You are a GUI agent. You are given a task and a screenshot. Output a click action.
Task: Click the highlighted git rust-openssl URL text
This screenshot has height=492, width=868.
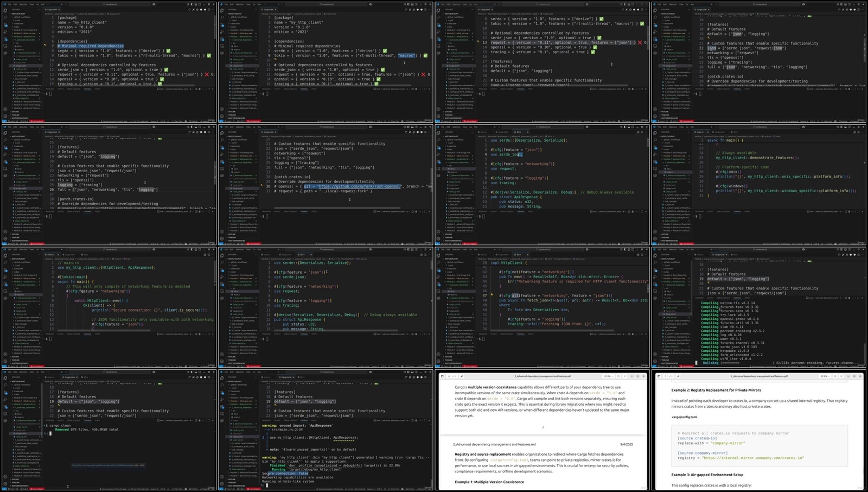(x=352, y=186)
